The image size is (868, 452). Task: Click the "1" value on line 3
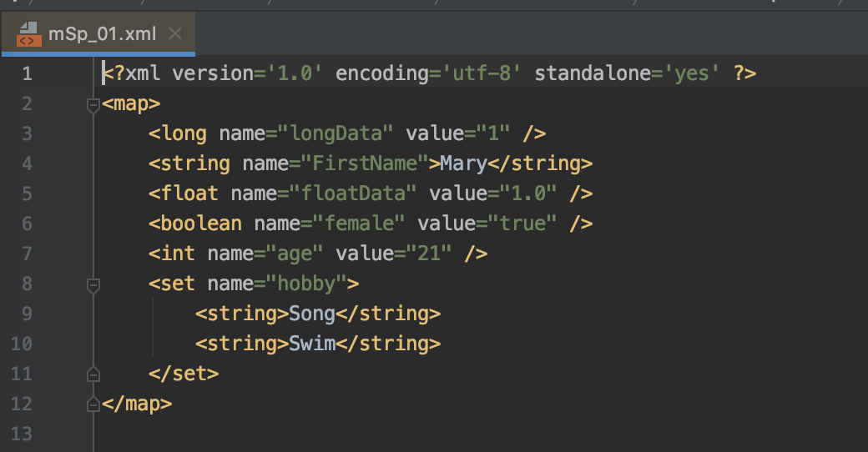pyautogui.click(x=492, y=134)
